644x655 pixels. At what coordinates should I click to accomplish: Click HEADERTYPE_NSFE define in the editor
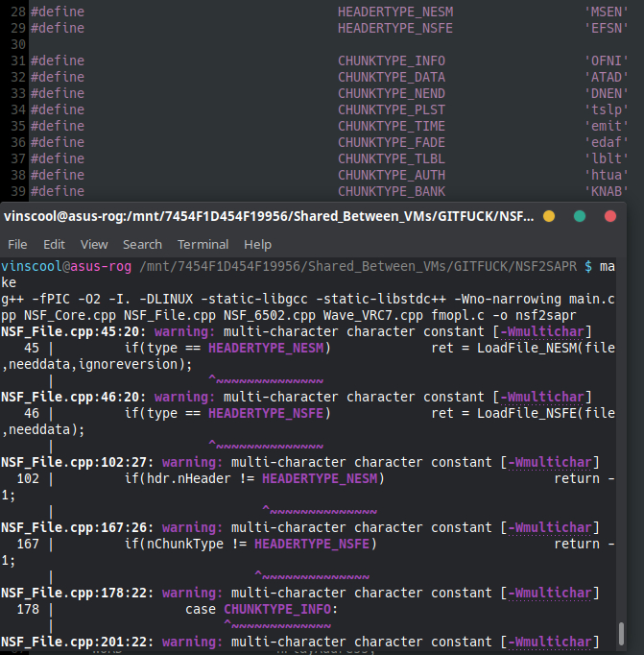(x=395, y=28)
